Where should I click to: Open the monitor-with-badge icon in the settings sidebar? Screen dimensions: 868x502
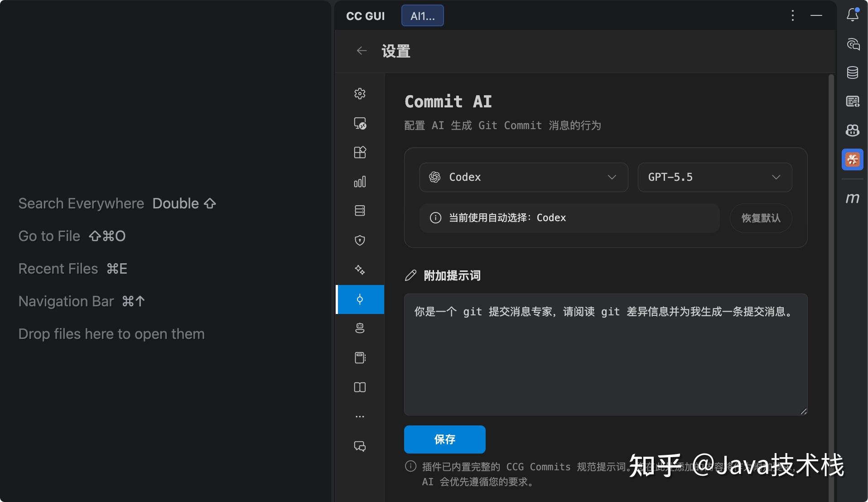pos(360,123)
